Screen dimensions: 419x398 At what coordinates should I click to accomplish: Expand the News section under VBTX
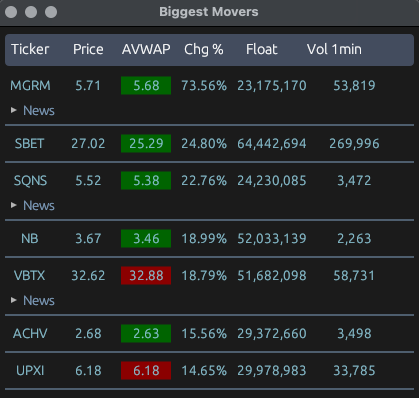pos(32,300)
